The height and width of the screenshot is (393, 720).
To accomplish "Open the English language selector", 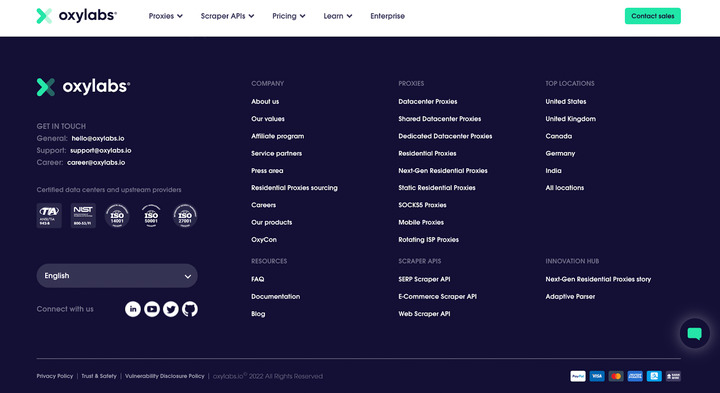I will (117, 275).
